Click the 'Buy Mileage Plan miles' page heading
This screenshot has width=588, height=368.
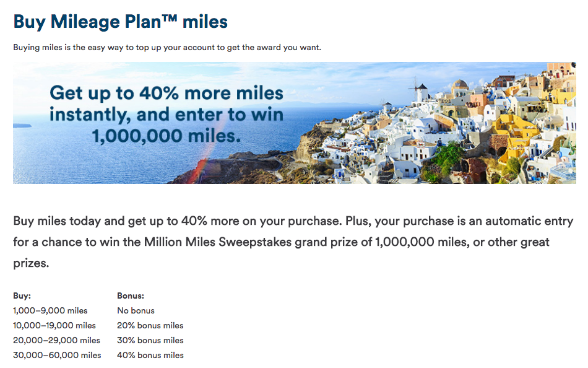tap(120, 22)
